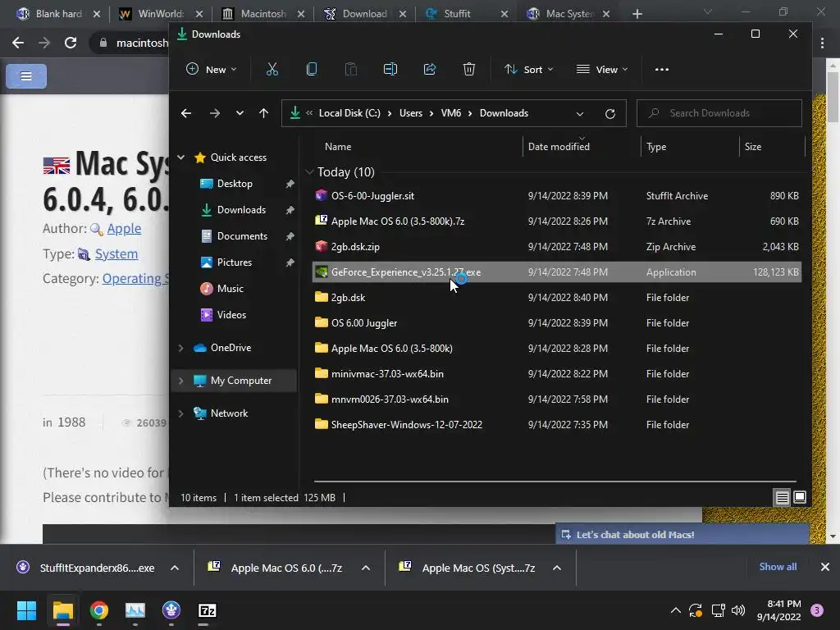
Task: Sort by the Date modified column
Action: pos(559,147)
